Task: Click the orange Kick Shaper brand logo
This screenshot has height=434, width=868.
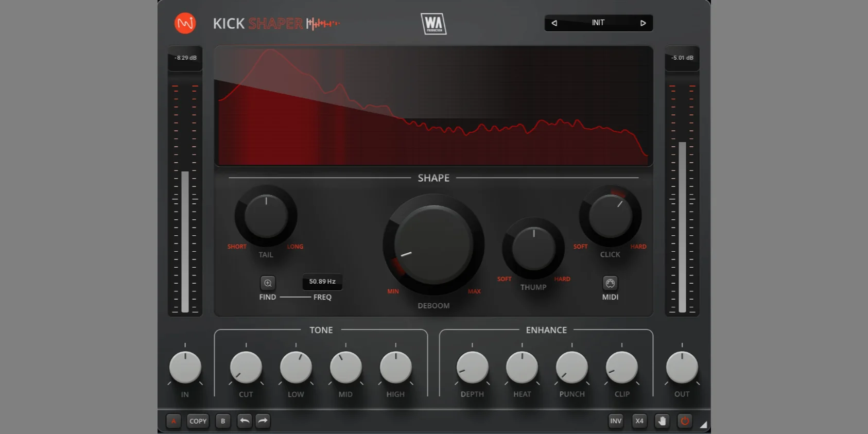Action: point(185,23)
